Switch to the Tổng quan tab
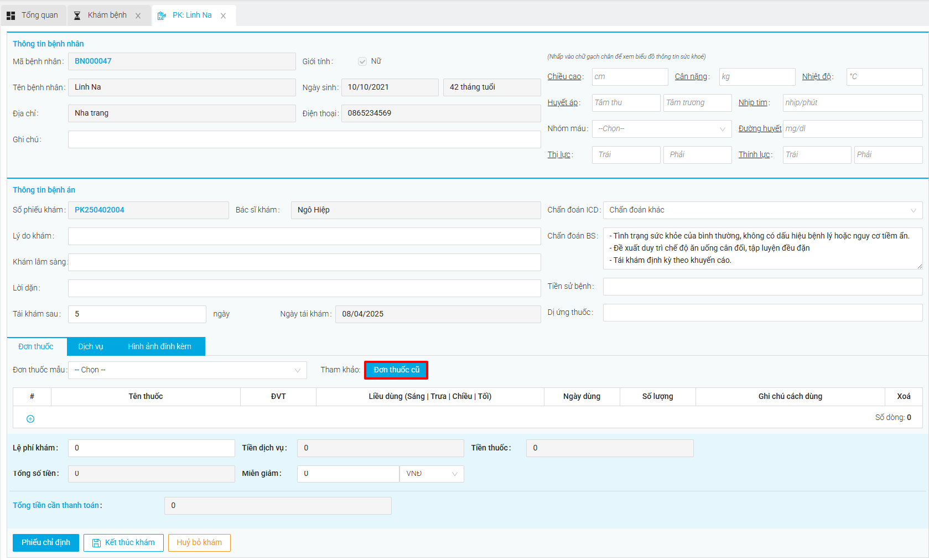Viewport: 929px width, 560px height. [x=33, y=15]
